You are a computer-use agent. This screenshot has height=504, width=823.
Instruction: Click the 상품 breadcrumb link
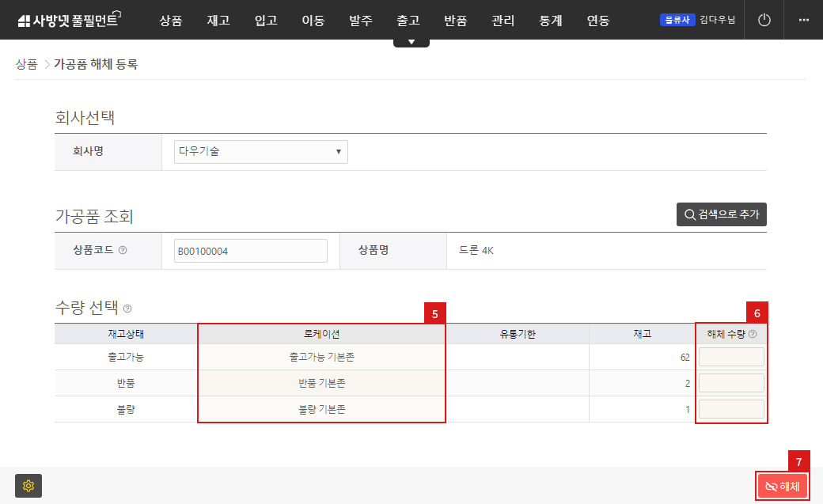click(26, 64)
